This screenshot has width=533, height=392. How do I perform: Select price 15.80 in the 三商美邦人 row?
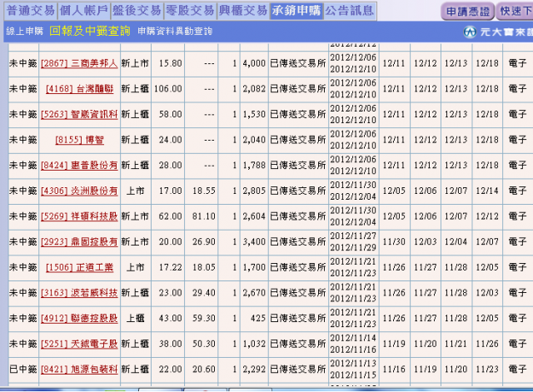[170, 63]
